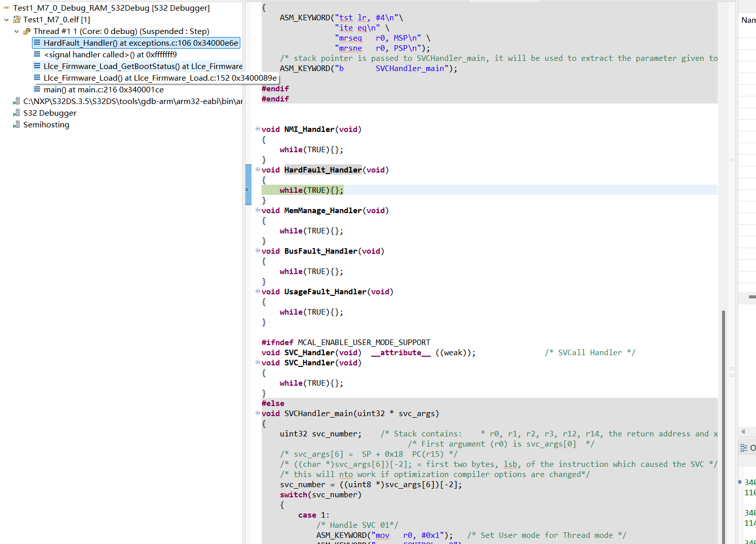This screenshot has height=544, width=756.
Task: Click the #else directive
Action: point(273,403)
